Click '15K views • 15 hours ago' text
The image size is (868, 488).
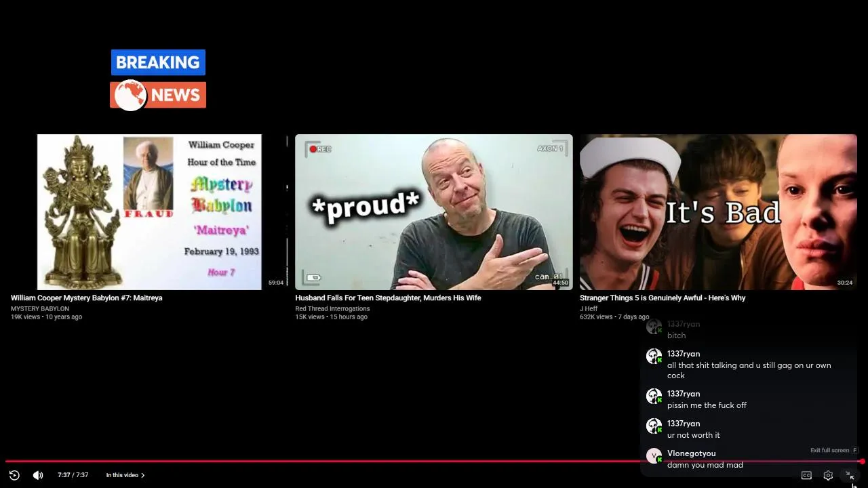(332, 317)
